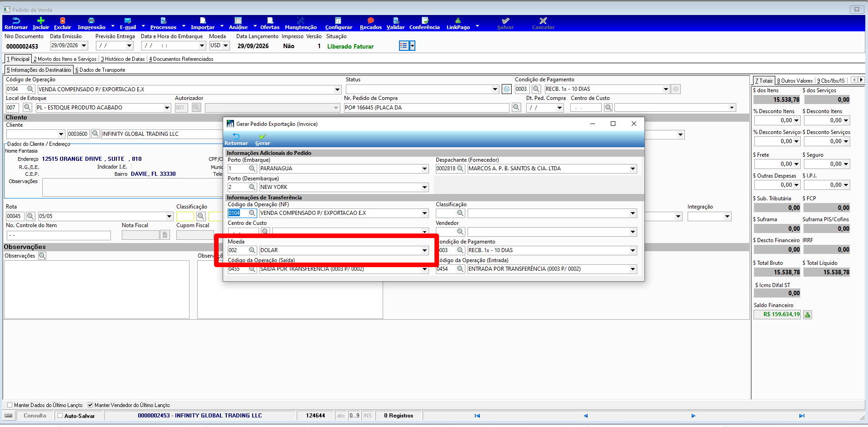
Task: Click the Validar toolbar icon
Action: (x=395, y=23)
